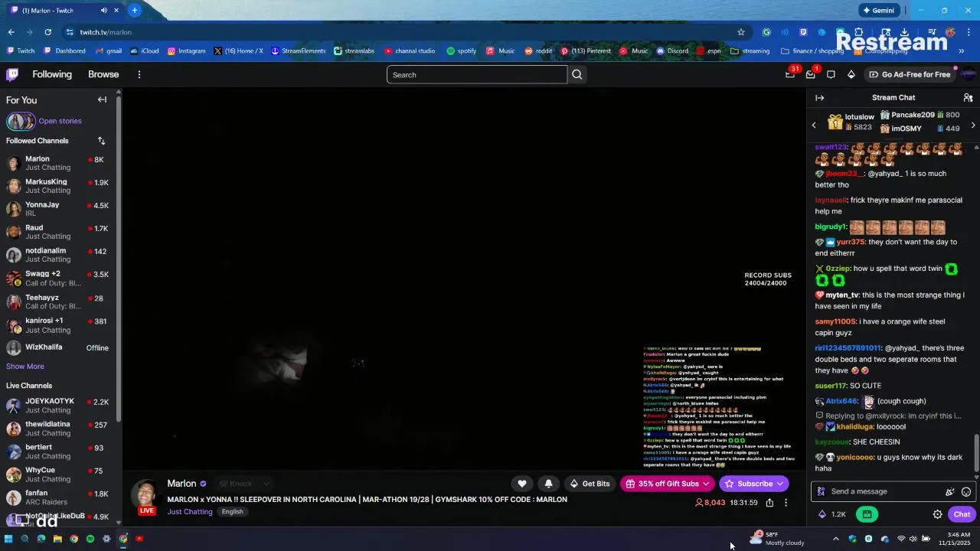Screen dimensions: 980x551
Task: Toggle the follow heart for Marlon
Action: 521,484
